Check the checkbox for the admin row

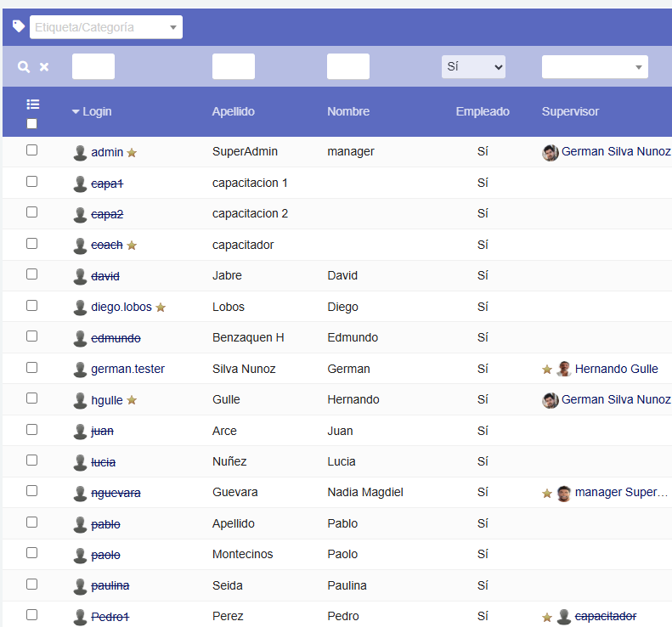tap(32, 150)
